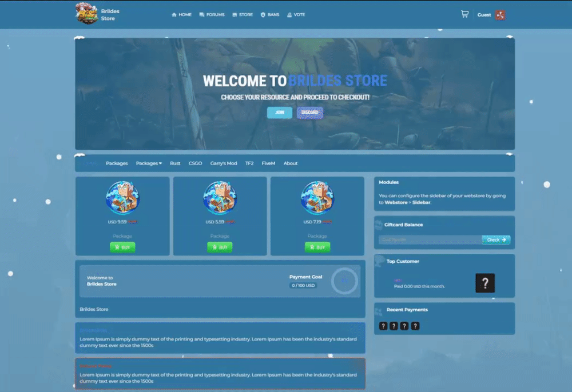This screenshot has width=572, height=392.
Task: Click the 'Payment Goal' label
Action: 305,277
